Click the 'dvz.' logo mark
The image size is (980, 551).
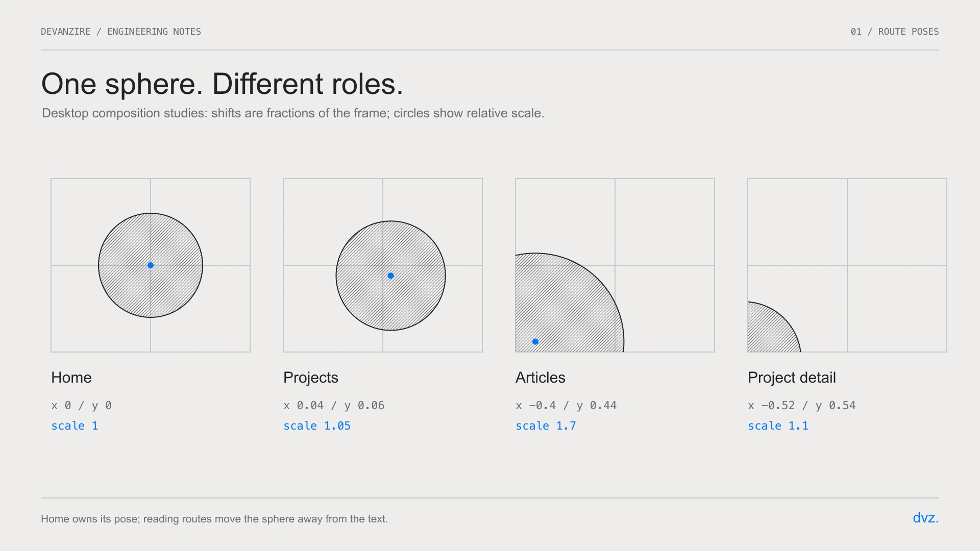coord(925,518)
